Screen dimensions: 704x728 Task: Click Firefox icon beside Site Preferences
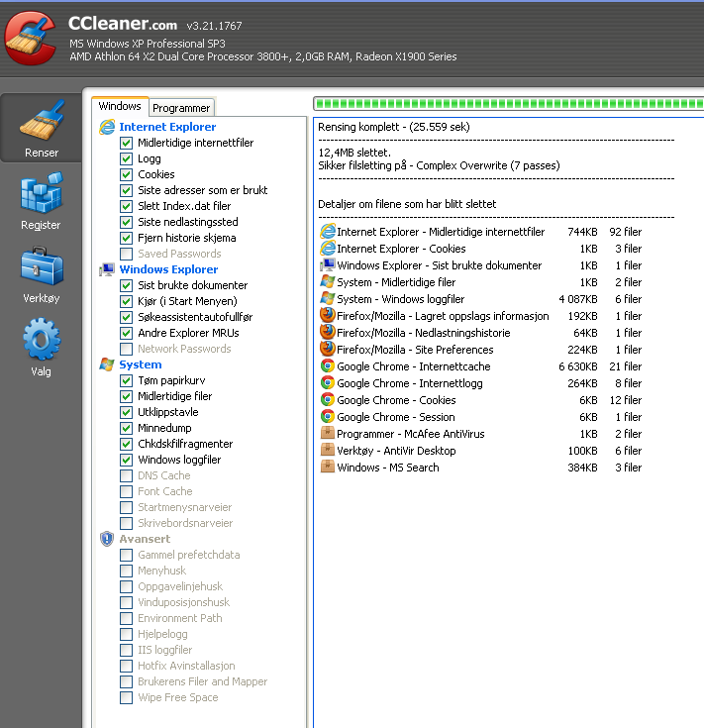point(328,349)
